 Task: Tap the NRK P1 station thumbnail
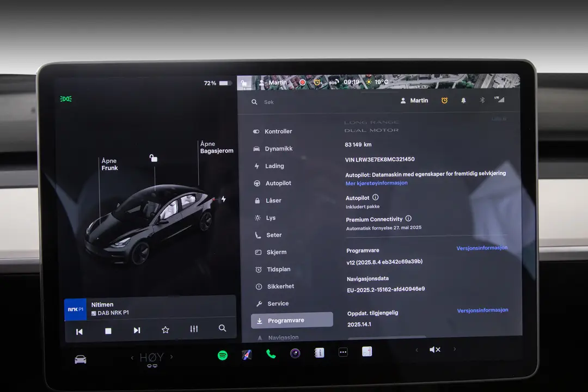pyautogui.click(x=75, y=309)
